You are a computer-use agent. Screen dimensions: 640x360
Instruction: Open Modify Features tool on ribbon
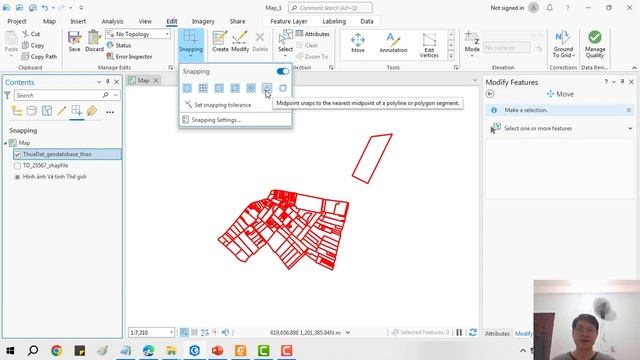(240, 41)
